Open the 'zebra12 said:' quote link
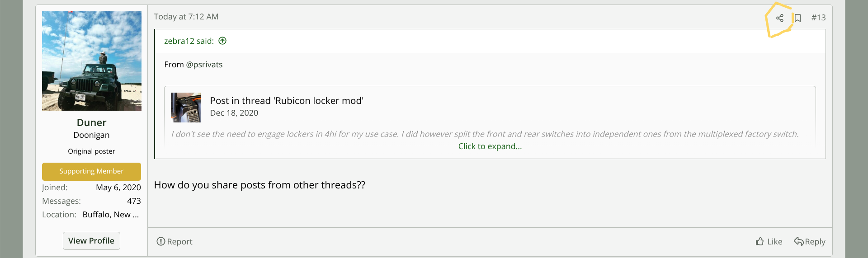868x258 pixels. [x=189, y=41]
